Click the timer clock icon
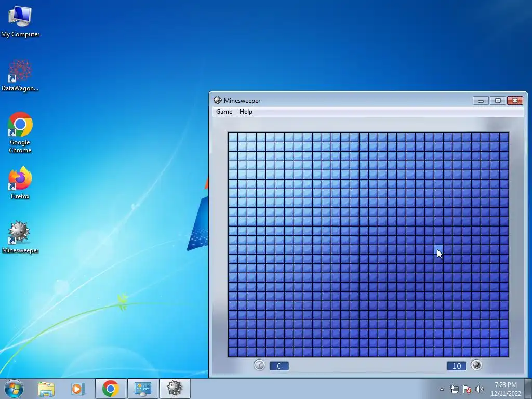532x399 pixels. point(259,365)
